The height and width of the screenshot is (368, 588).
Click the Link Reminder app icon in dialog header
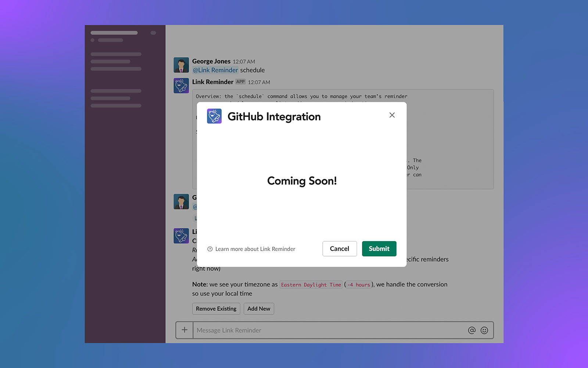pos(214,116)
